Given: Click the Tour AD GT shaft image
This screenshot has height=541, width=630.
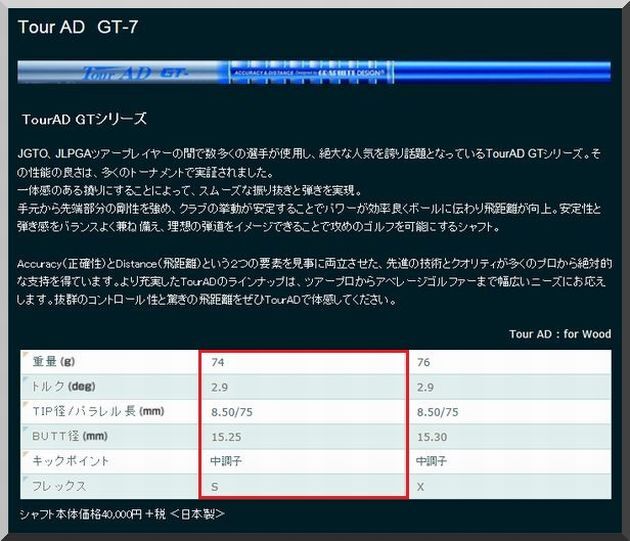Looking at the screenshot, I should 314,72.
